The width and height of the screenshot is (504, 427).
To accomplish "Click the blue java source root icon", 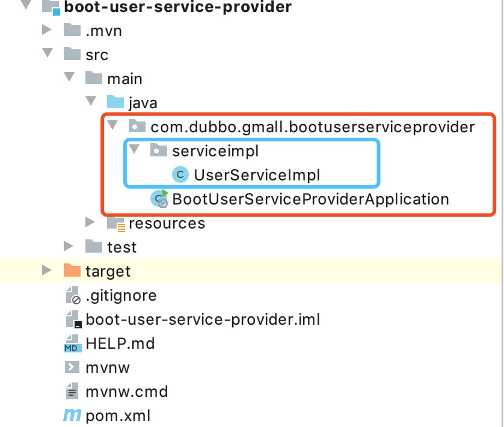I will (115, 102).
